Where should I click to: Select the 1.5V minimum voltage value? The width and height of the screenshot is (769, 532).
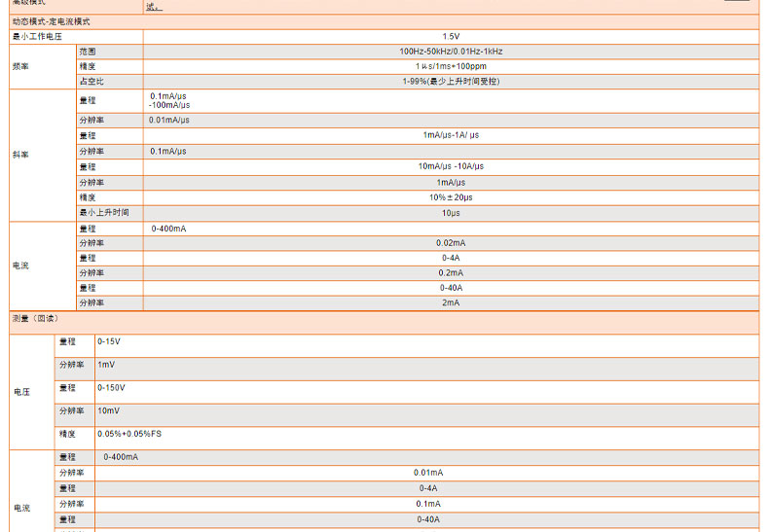pyautogui.click(x=451, y=36)
